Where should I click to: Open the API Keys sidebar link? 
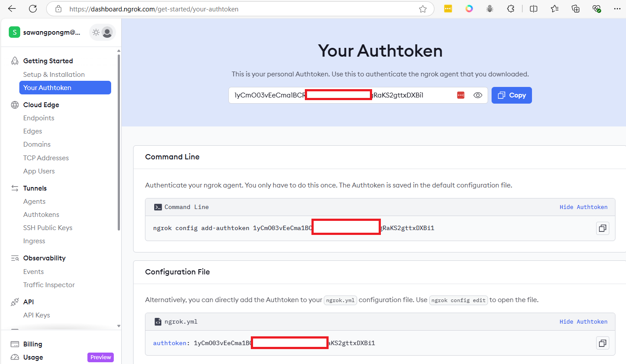(x=36, y=315)
